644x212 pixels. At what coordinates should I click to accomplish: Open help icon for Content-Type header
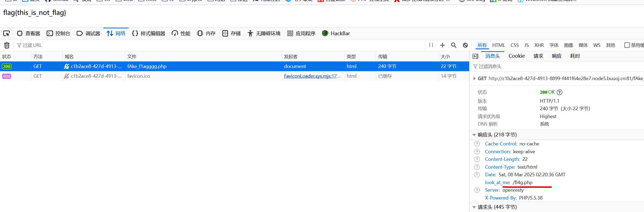point(477,167)
